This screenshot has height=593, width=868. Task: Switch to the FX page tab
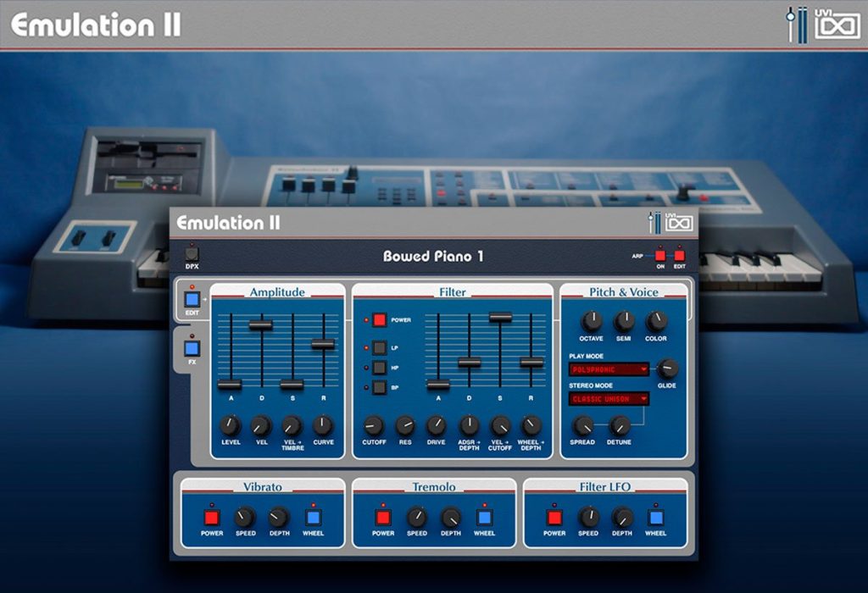[192, 348]
